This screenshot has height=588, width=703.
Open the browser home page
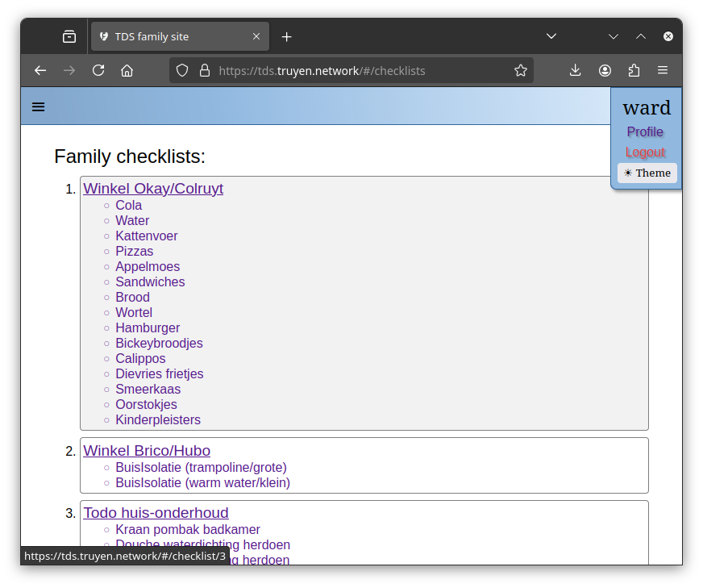pos(127,70)
